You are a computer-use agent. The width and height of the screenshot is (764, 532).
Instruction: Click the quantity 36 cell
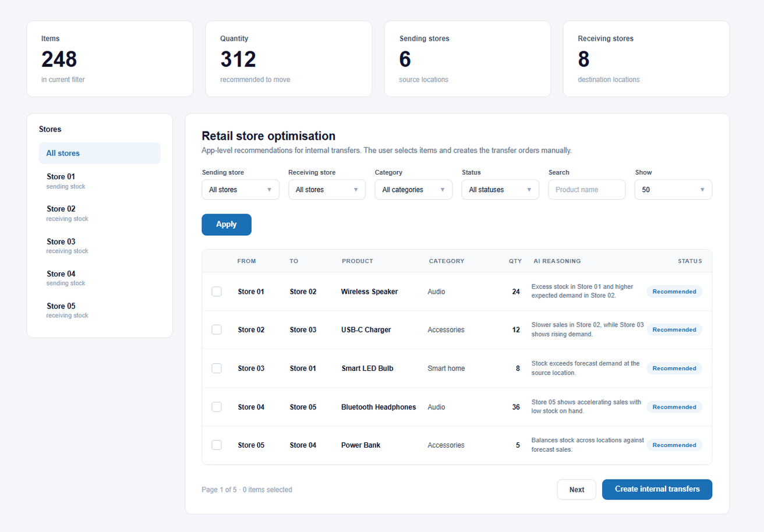(x=516, y=407)
